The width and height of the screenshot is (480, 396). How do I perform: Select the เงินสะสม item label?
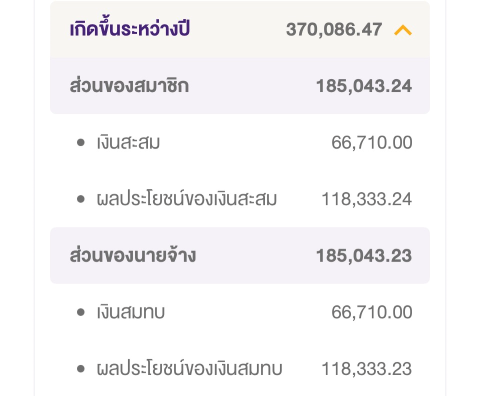128,142
